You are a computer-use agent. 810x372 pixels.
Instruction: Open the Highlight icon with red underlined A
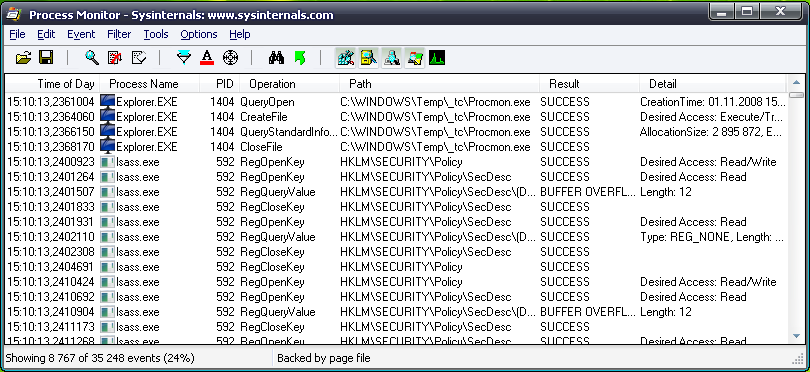coord(207,57)
